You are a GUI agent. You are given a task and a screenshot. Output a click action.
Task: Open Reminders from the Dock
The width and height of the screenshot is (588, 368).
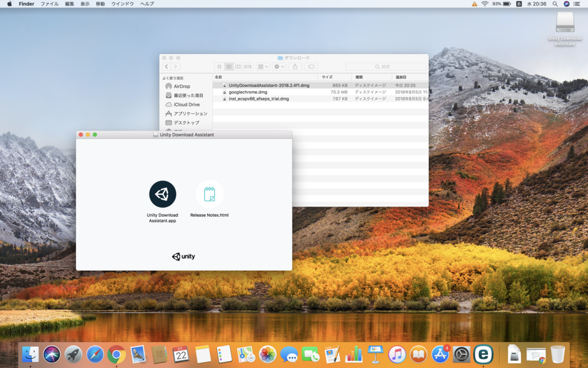click(x=225, y=354)
